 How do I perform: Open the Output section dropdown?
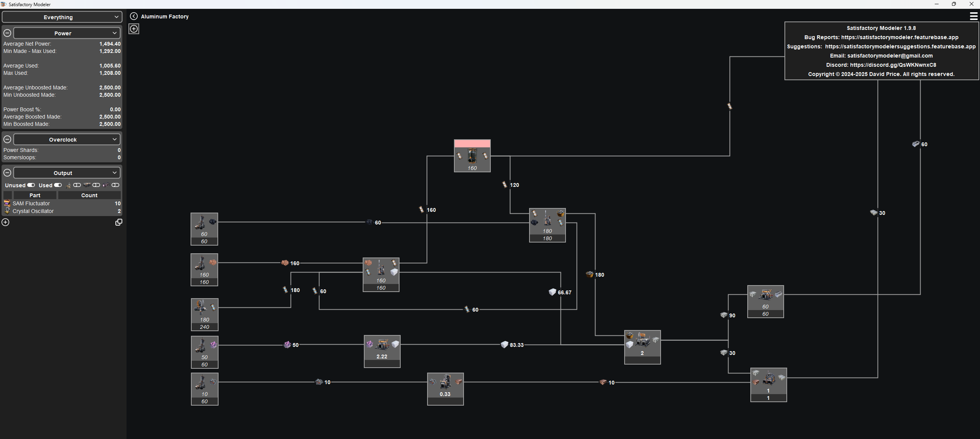tap(67, 173)
